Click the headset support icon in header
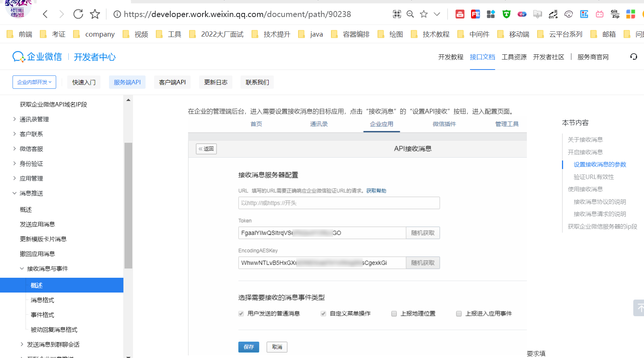This screenshot has width=644, height=358. pos(634,57)
